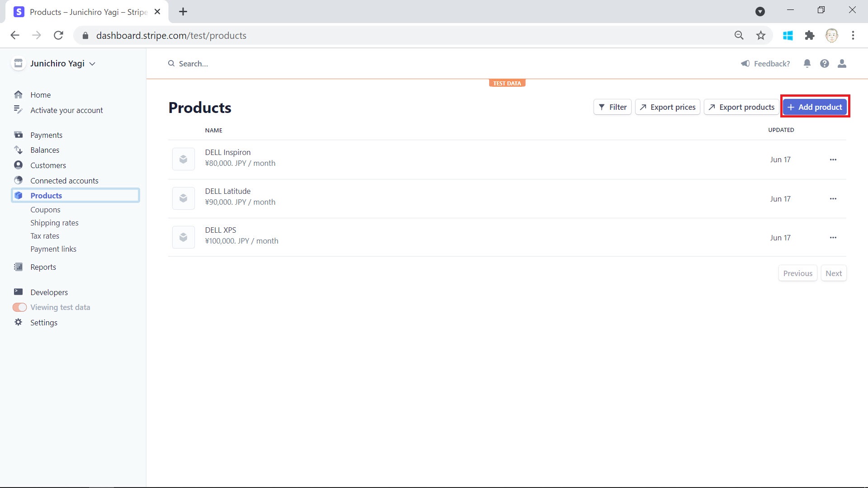
Task: Disable the Viewing test data toggle
Action: click(x=19, y=307)
